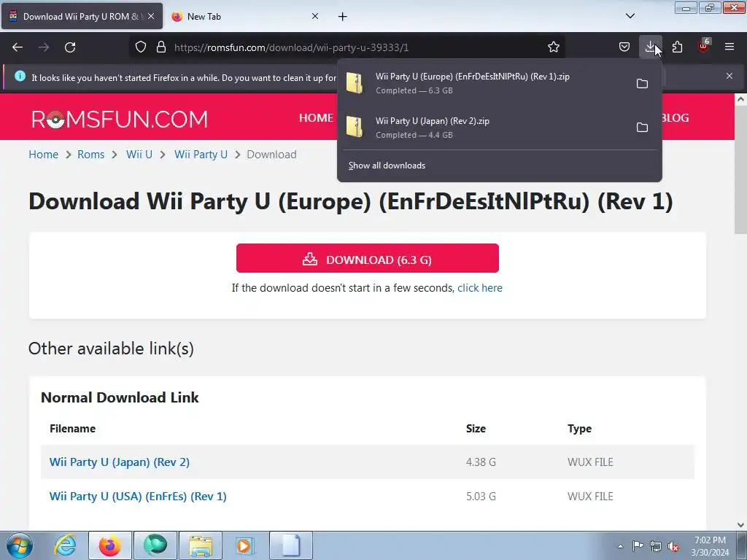Open Save to Pocket icon
747x560 pixels.
pyautogui.click(x=624, y=47)
